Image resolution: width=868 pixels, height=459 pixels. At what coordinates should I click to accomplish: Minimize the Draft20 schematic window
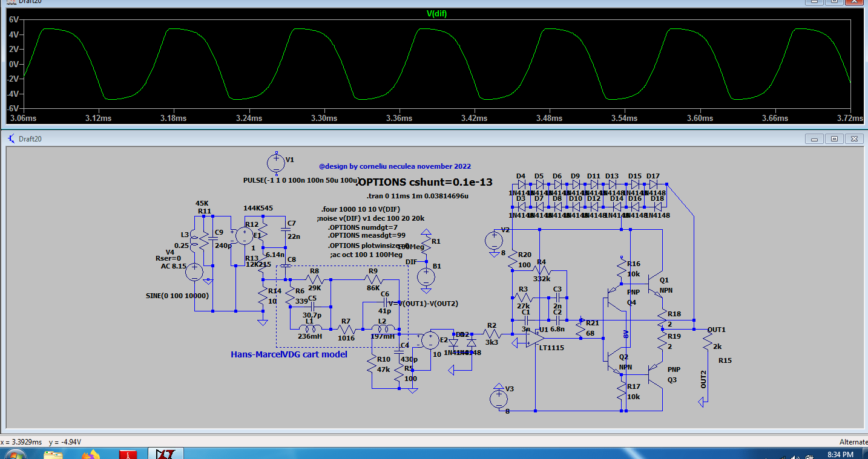coord(815,138)
